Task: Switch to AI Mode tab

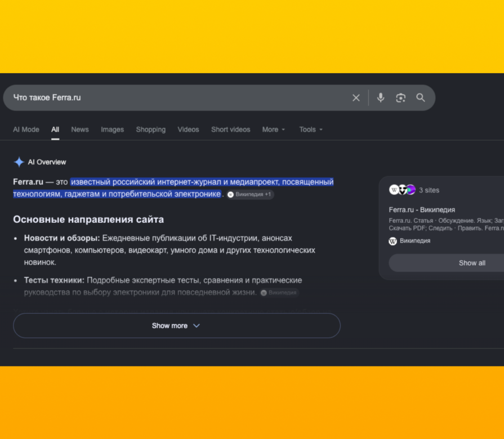Action: point(26,129)
